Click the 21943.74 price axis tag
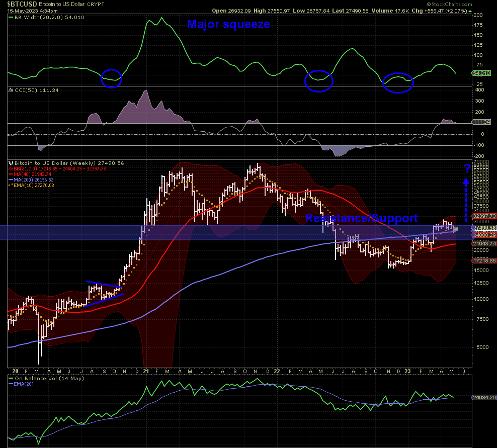This screenshot has height=448, width=498. click(484, 243)
